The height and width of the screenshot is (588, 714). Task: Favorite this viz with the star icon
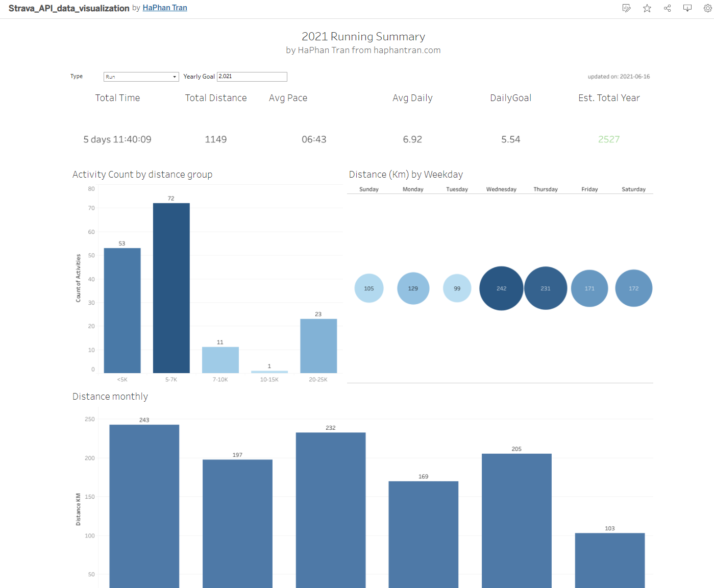pos(647,8)
